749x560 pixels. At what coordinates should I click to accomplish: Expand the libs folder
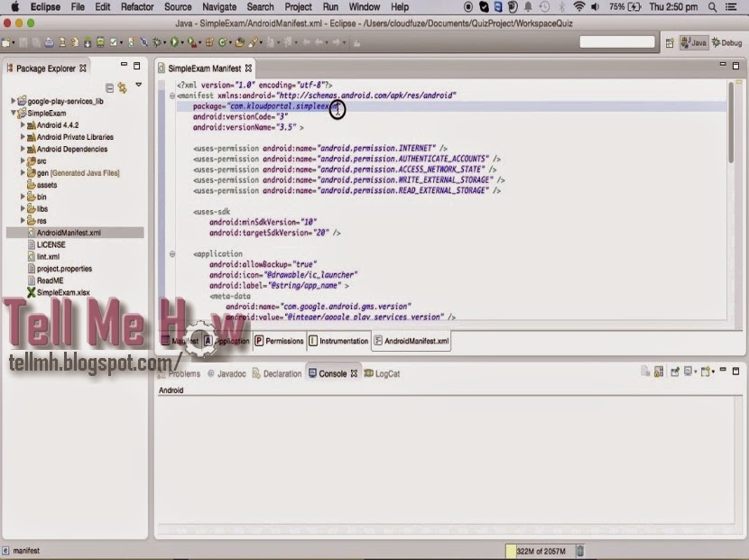pyautogui.click(x=23, y=208)
